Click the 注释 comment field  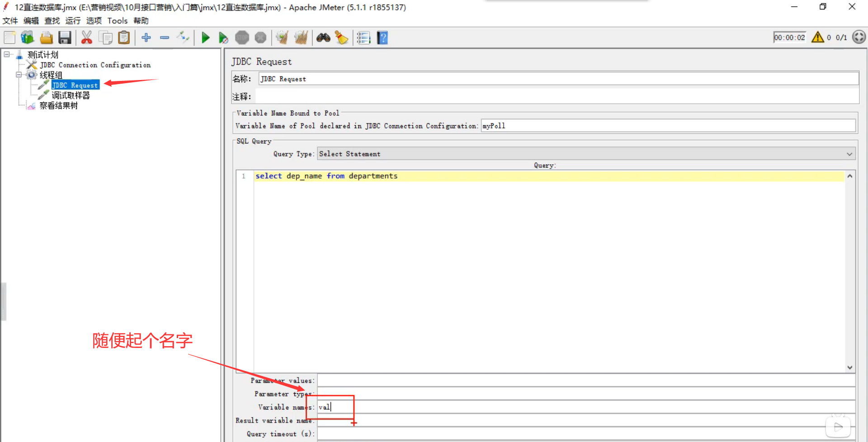point(557,96)
